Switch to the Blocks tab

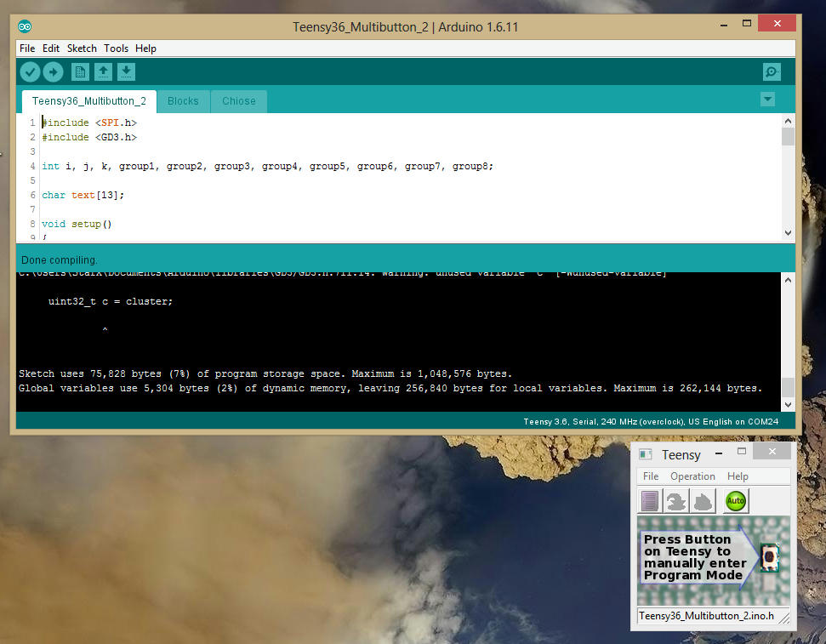pyautogui.click(x=183, y=100)
